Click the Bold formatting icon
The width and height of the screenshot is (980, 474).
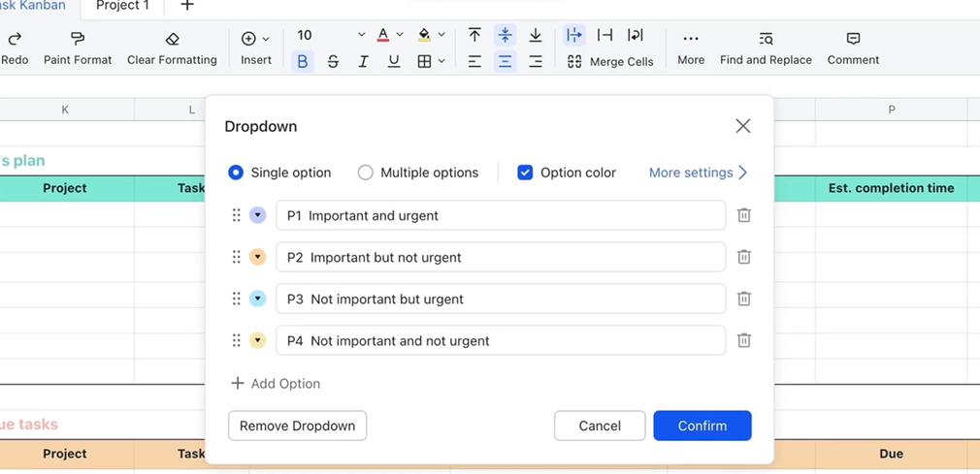point(303,61)
